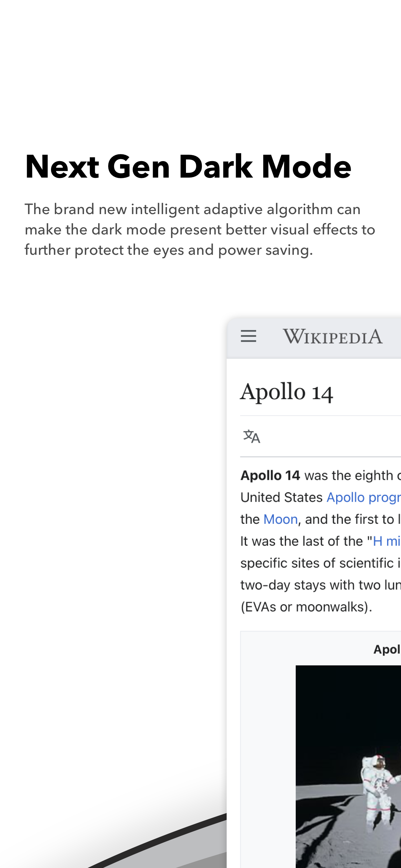Tap the Wikipedia wordmark logo

(333, 336)
